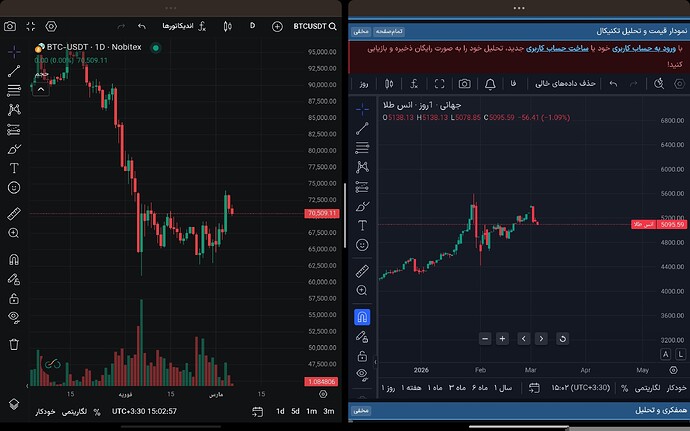The image size is (690, 431).
Task: Open fullscreen mode in gold chart toolbar
Action: coord(439,84)
